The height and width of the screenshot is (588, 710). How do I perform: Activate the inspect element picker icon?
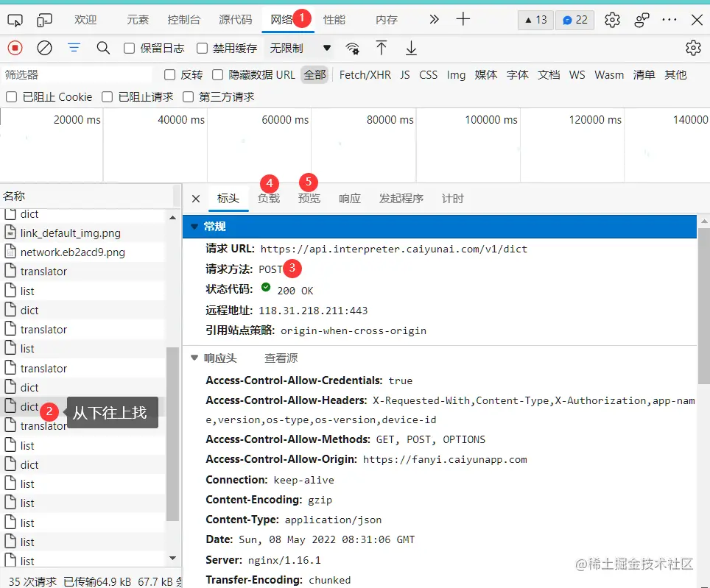point(15,21)
